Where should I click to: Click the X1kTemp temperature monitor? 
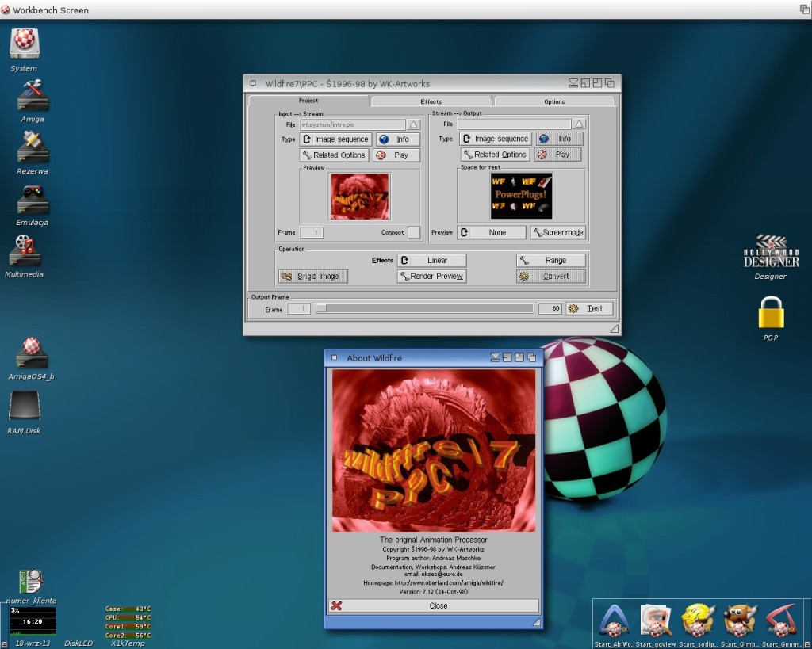coord(128,622)
